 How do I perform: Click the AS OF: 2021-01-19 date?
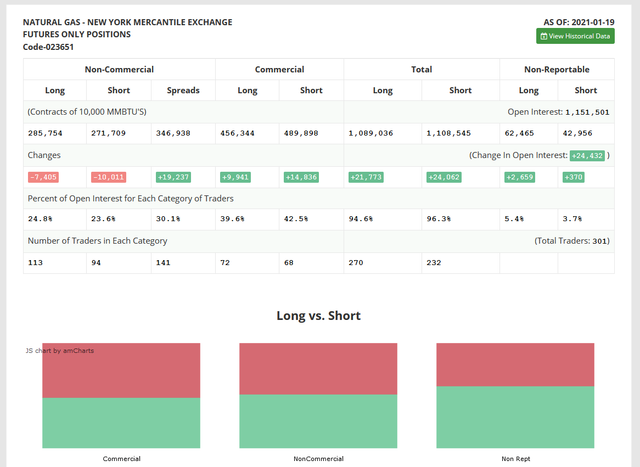[x=579, y=22]
